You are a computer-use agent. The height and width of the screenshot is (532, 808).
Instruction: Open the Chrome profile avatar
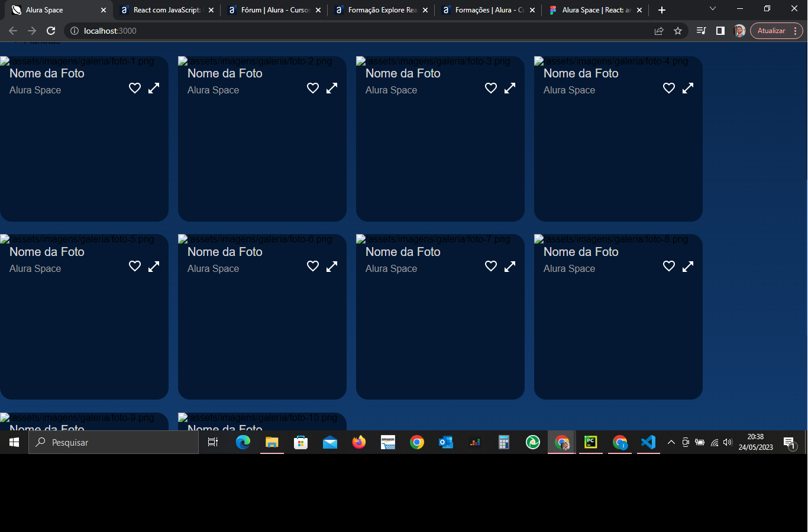click(739, 31)
